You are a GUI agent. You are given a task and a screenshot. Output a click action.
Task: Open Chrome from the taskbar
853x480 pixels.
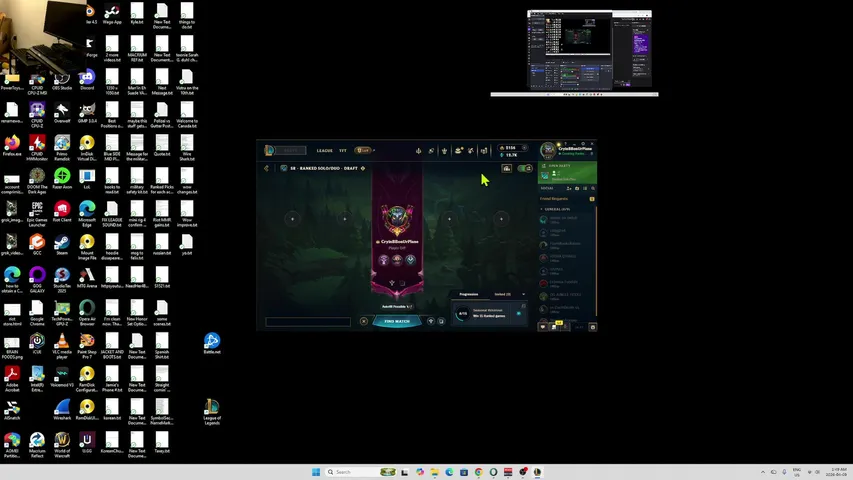click(x=479, y=472)
